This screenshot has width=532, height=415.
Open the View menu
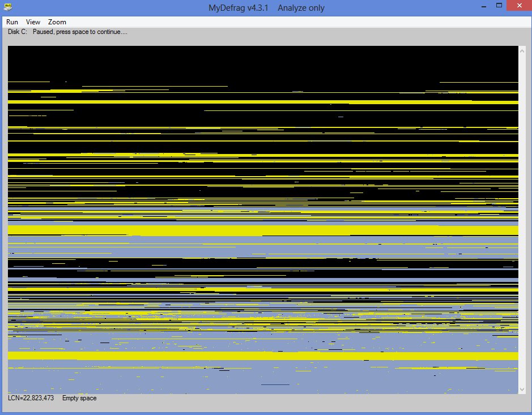coord(33,22)
